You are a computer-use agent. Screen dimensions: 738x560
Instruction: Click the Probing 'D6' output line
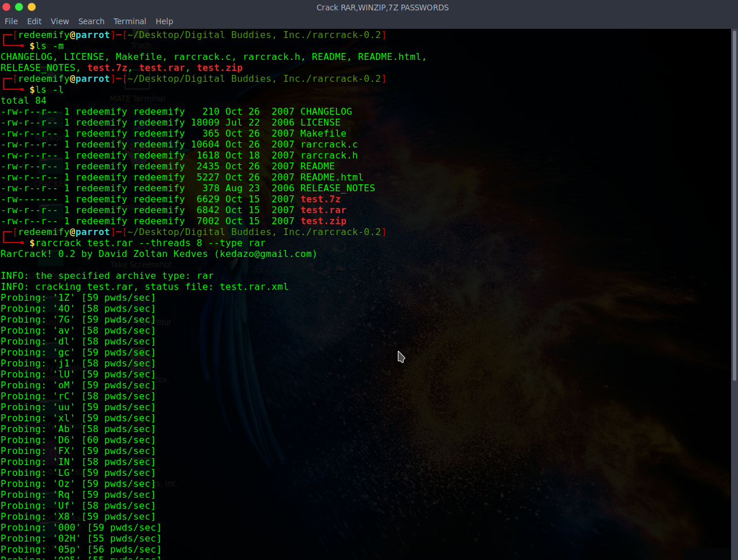[78, 440]
